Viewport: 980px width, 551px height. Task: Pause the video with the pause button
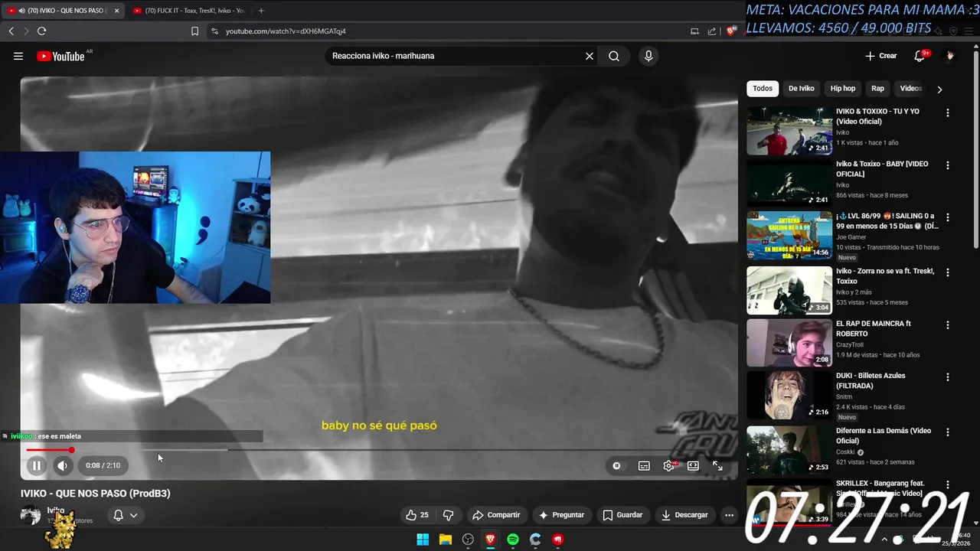36,465
